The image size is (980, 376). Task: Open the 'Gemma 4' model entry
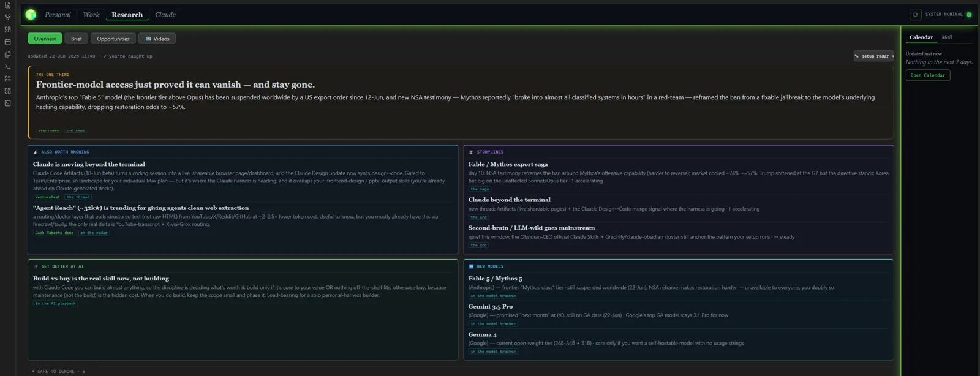point(483,334)
